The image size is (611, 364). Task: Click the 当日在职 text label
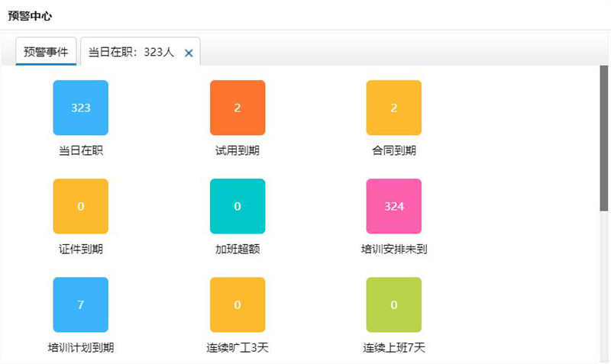(80, 150)
